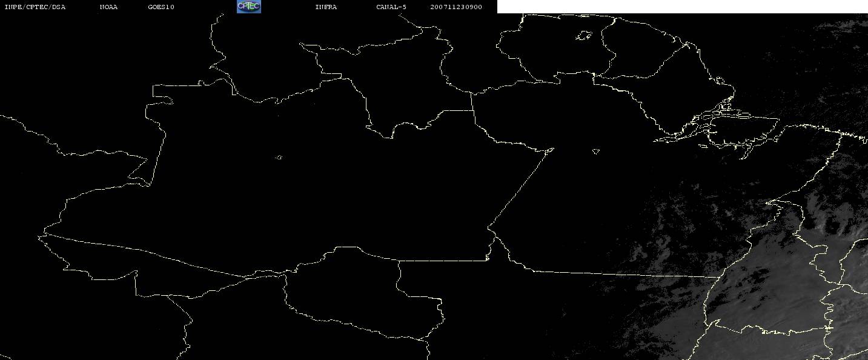
Task: Click the CANAL-5 channel label
Action: (392, 7)
